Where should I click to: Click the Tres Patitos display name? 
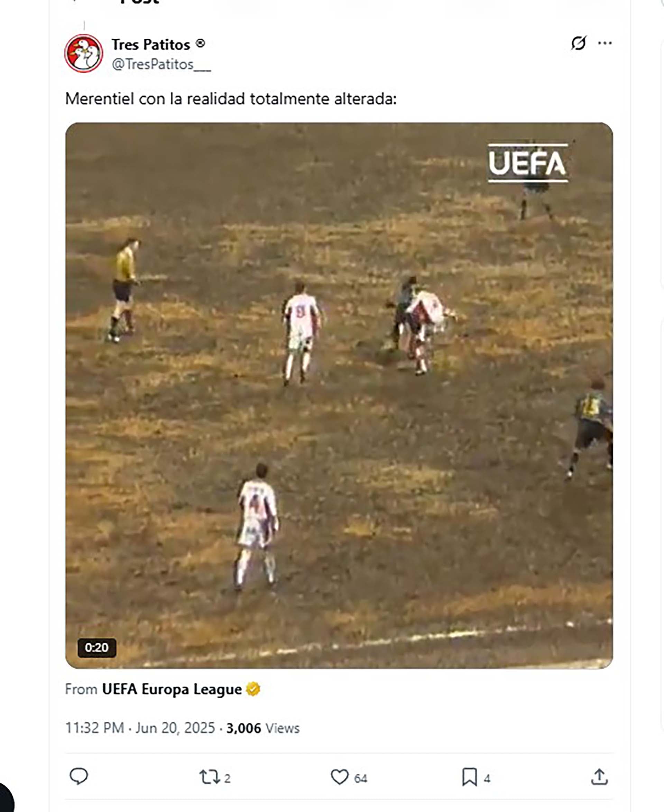[151, 45]
